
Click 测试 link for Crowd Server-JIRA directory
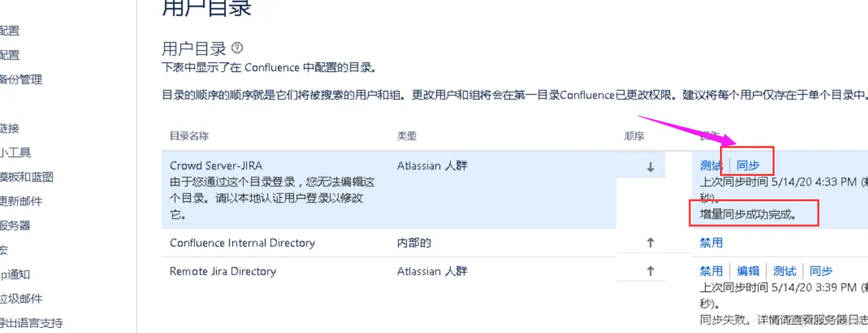(711, 166)
